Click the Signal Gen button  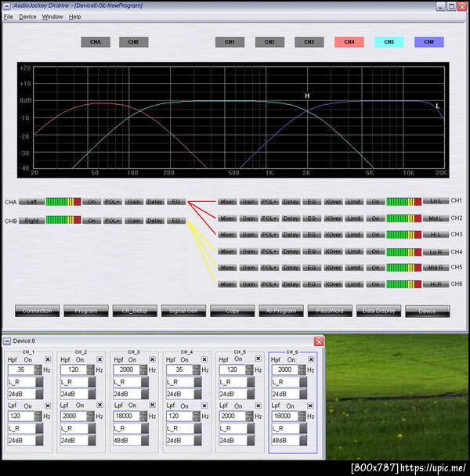(183, 311)
